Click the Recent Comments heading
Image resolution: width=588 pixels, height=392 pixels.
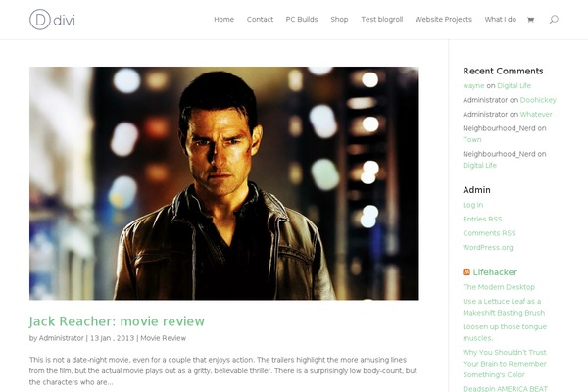coord(503,71)
